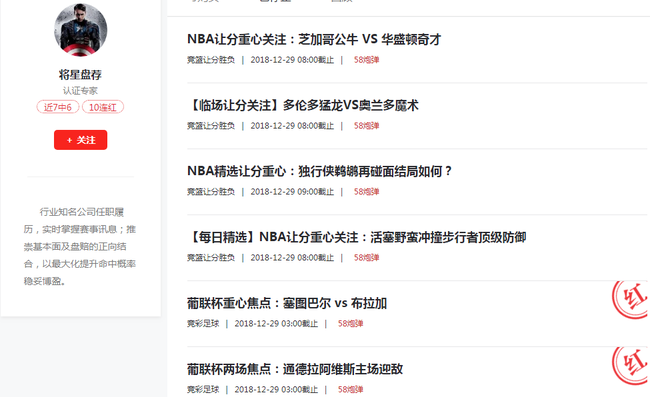Click the 09:00 deadline of the 独行侠鹈鹕 article
The image size is (650, 397).
coord(292,191)
